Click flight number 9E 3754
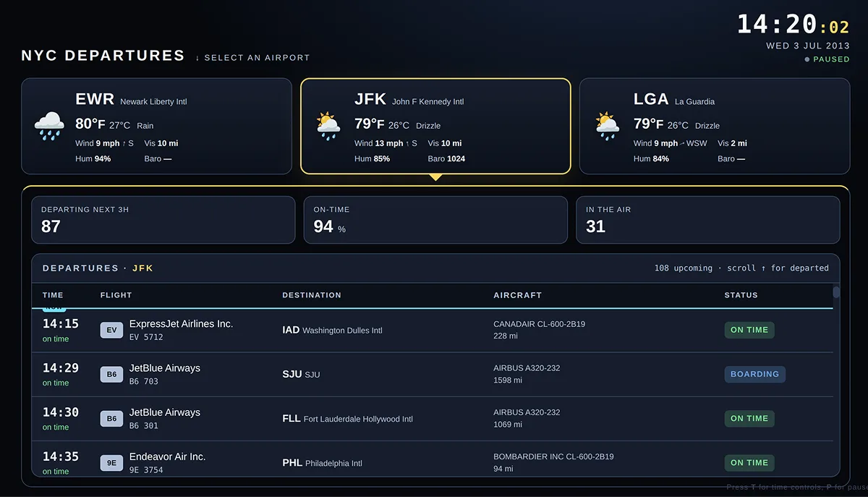Screen dimensions: 868x497 click(x=146, y=470)
